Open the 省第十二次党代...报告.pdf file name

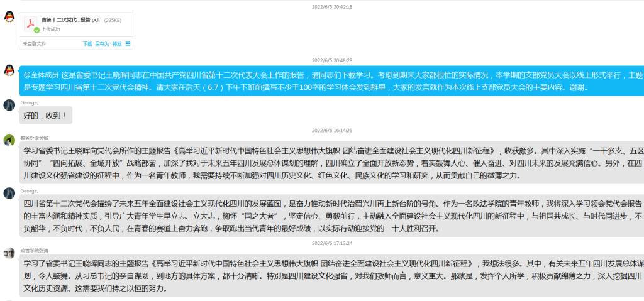coord(70,20)
